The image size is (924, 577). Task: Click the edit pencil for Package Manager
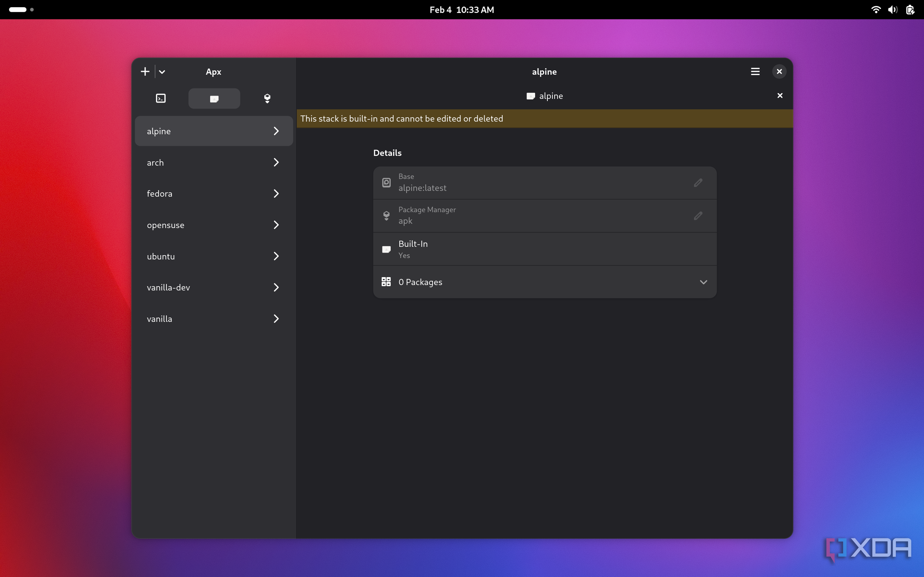698,216
